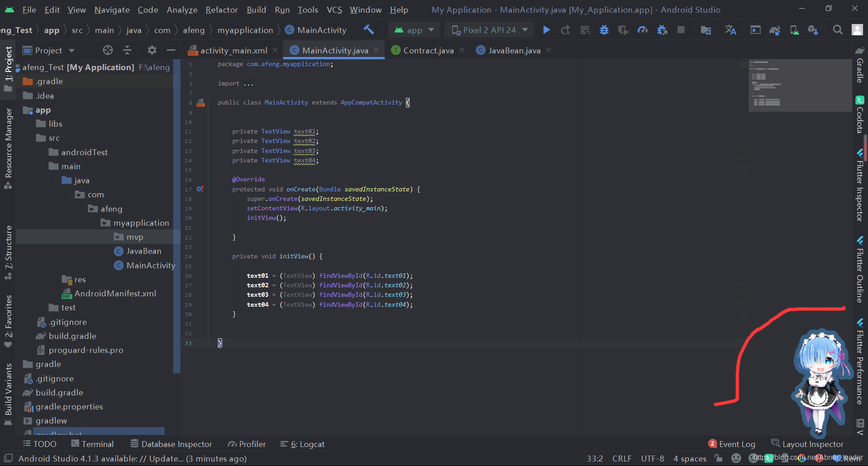Viewport: 868px width, 466px height.
Task: Open the AVD Manager icon
Action: [x=794, y=30]
